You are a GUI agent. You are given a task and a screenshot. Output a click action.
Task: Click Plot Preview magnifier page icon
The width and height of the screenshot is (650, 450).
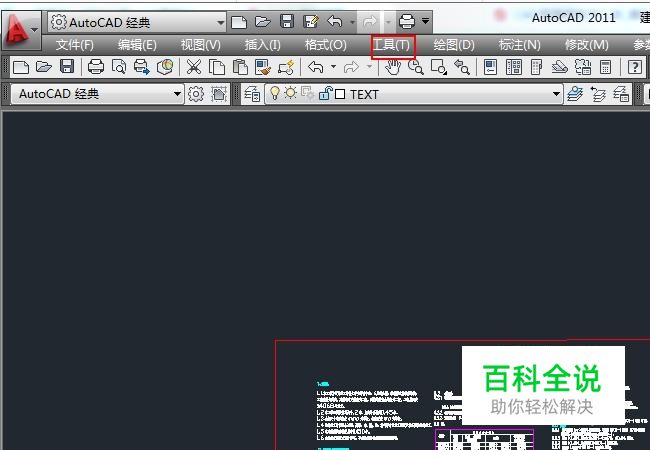(119, 67)
